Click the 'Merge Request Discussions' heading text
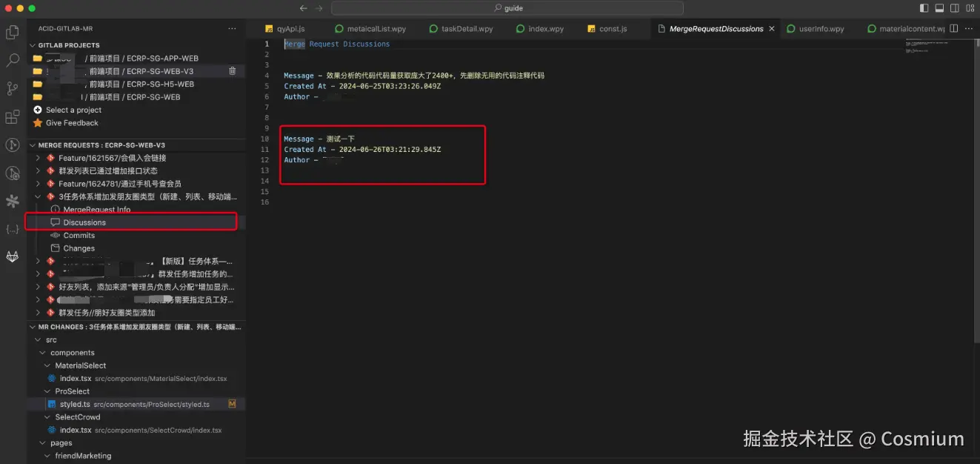980x464 pixels. (x=337, y=44)
